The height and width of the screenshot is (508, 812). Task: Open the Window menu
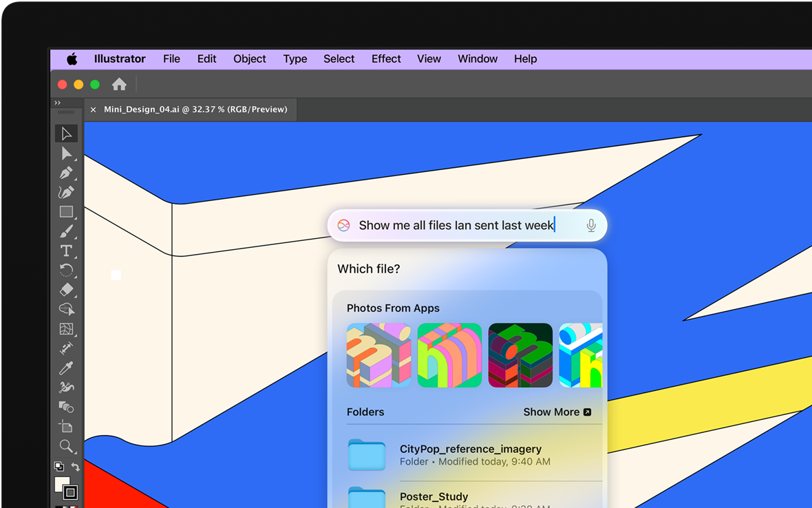pos(478,59)
